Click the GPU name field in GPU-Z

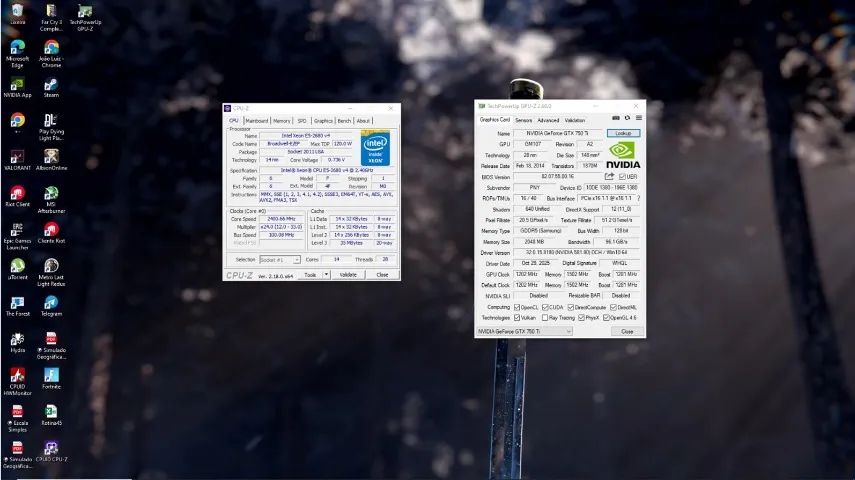pyautogui.click(x=558, y=133)
